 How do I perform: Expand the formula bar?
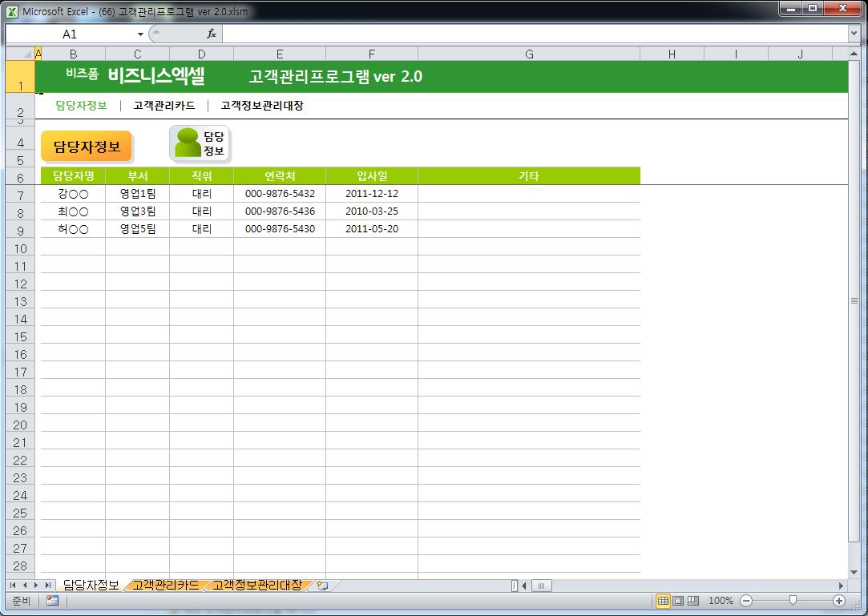pos(854,34)
